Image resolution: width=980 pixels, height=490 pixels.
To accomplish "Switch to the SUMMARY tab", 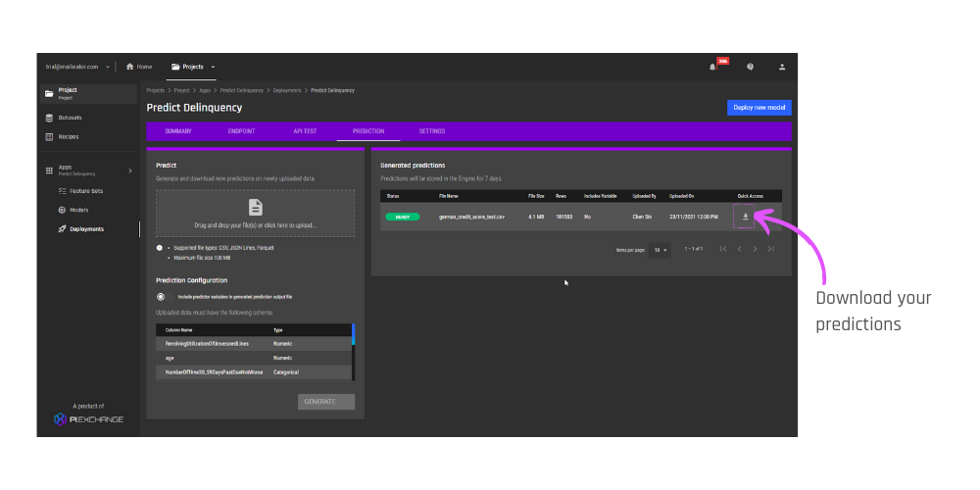I will (x=178, y=131).
